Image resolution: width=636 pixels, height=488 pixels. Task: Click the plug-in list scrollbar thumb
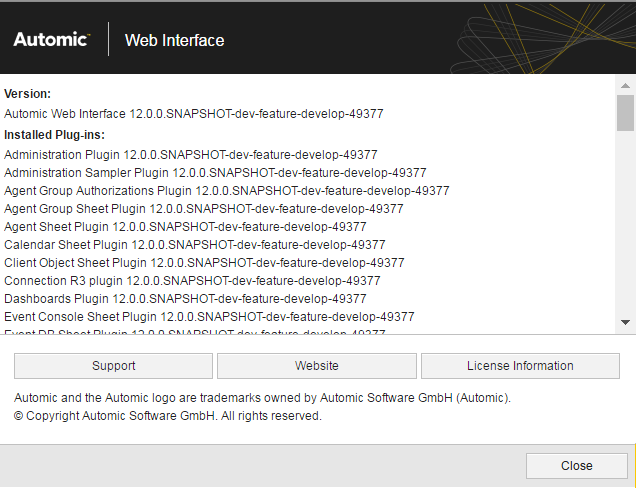tap(625, 113)
